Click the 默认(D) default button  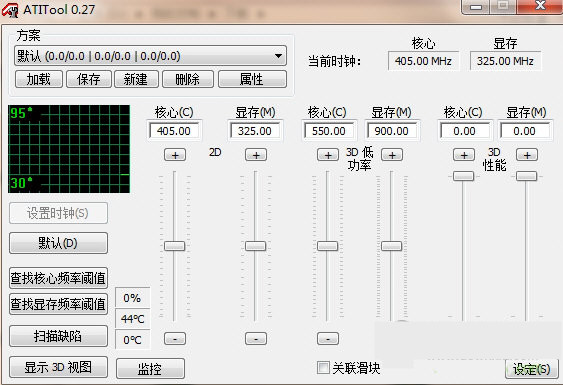(58, 243)
